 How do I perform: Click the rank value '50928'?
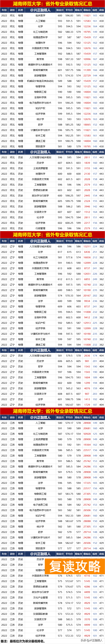click(87, 434)
